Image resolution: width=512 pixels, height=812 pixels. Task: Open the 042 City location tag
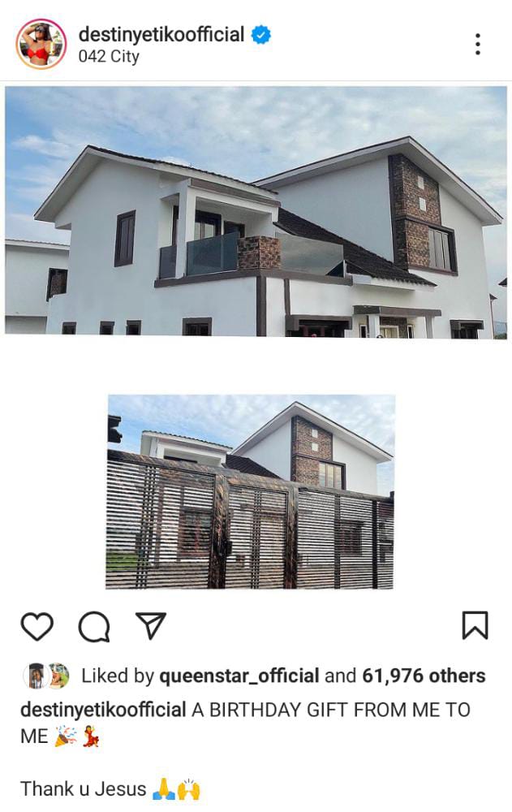pos(109,57)
